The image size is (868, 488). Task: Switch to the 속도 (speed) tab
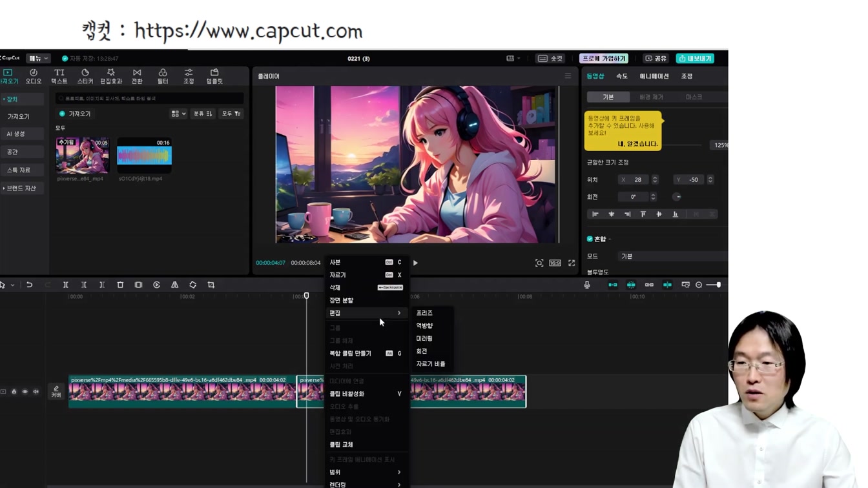[621, 76]
